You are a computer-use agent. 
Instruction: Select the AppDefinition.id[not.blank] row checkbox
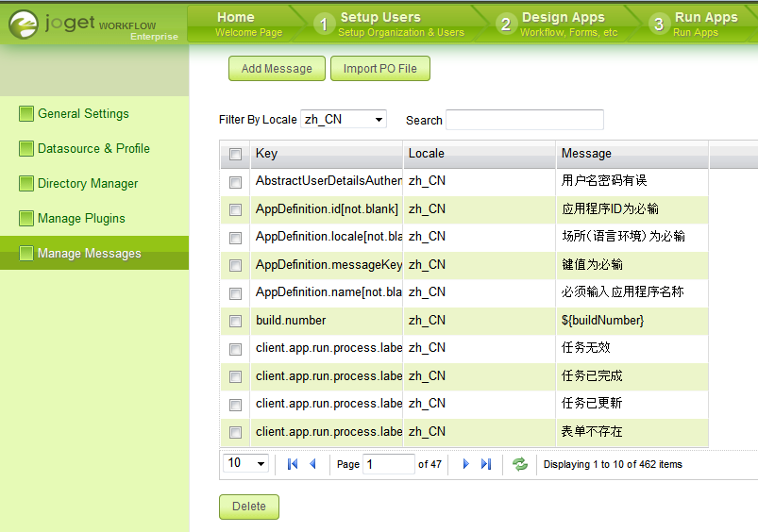click(235, 209)
